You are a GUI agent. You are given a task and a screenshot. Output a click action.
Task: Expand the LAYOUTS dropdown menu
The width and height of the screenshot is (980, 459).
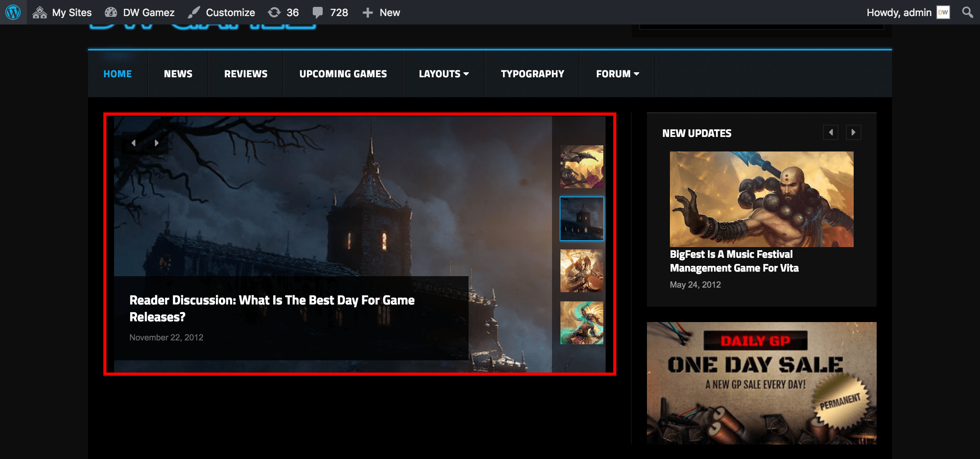(444, 74)
